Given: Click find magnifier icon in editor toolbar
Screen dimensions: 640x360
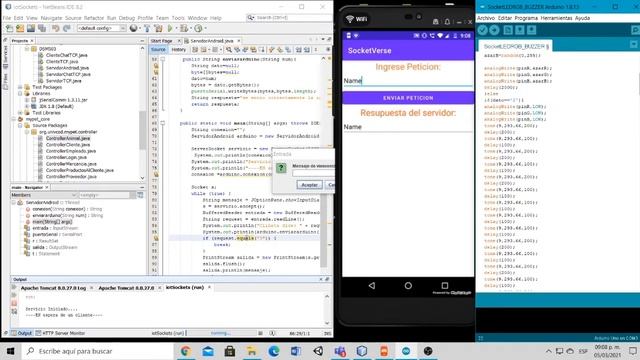Looking at the screenshot, I should [x=229, y=49].
